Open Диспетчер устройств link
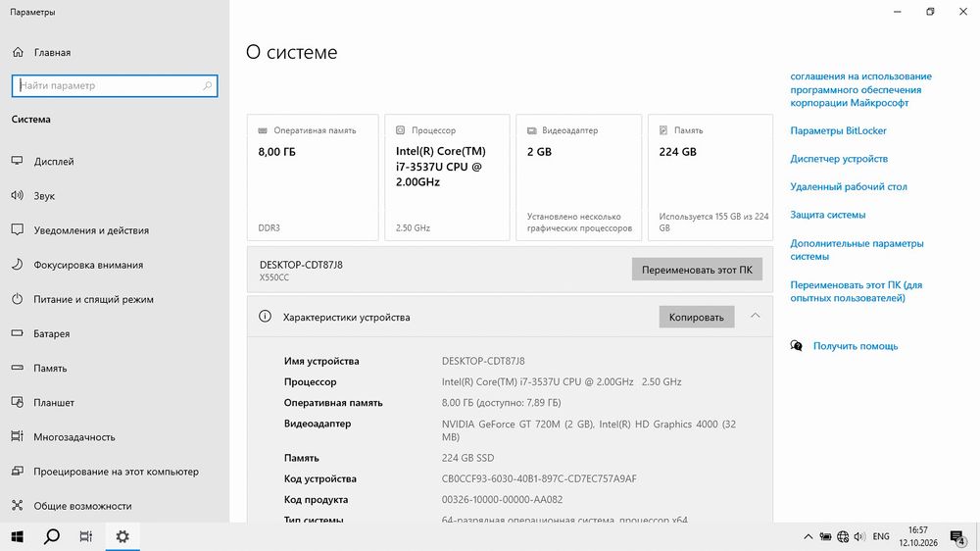 coord(839,159)
